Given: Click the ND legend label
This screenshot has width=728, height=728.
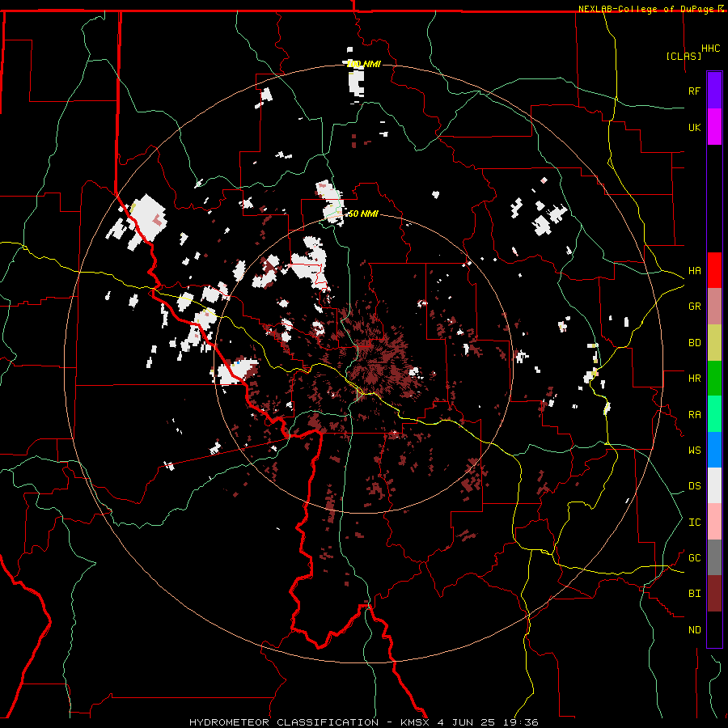Looking at the screenshot, I should pos(694,630).
